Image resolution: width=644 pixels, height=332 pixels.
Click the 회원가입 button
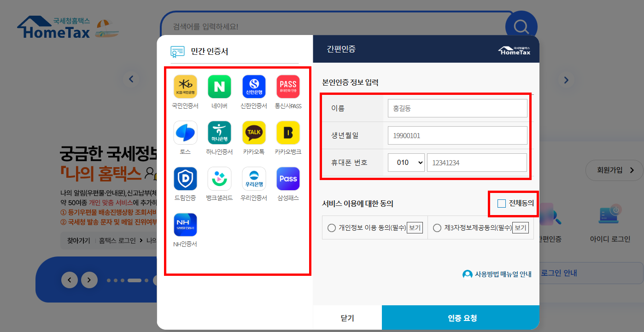pyautogui.click(x=615, y=170)
